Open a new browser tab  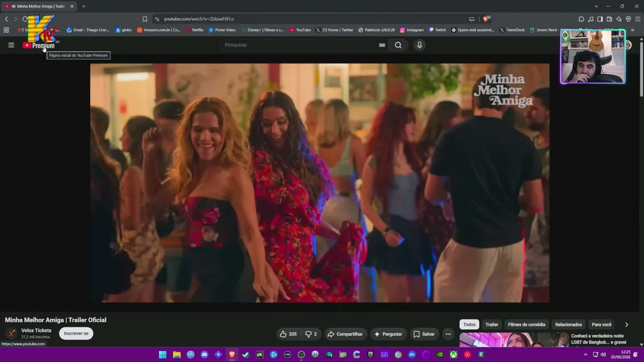pos(84,7)
